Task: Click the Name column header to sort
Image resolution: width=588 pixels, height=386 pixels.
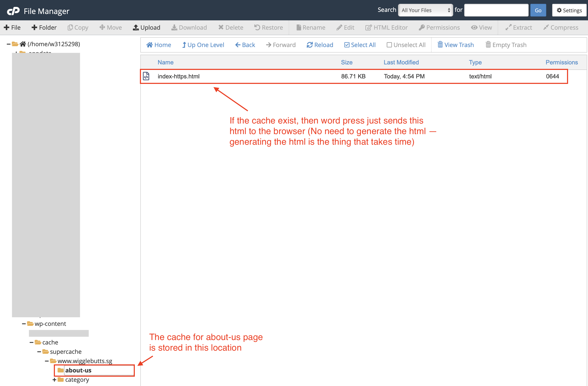Action: point(165,62)
